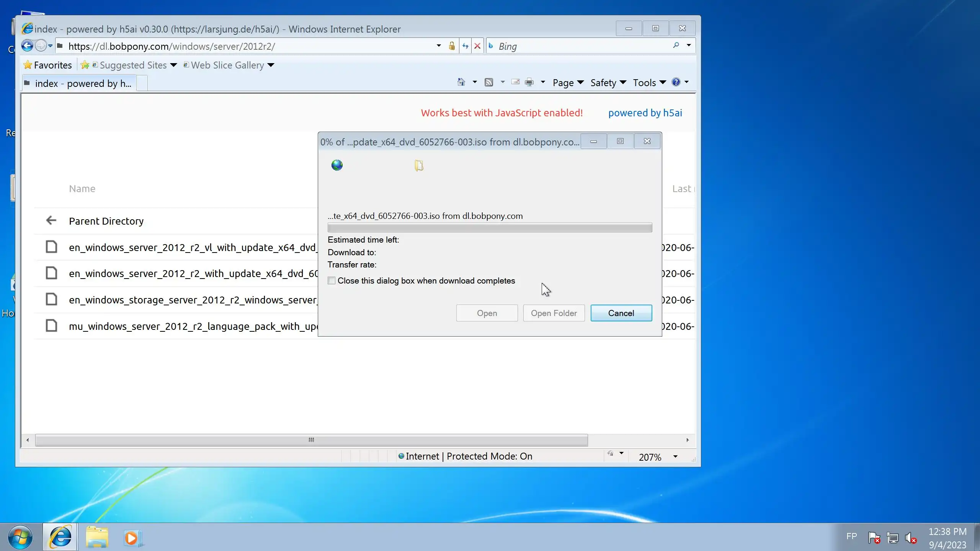This screenshot has width=980, height=551.
Task: Click the Home icon in command bar
Action: [x=461, y=82]
